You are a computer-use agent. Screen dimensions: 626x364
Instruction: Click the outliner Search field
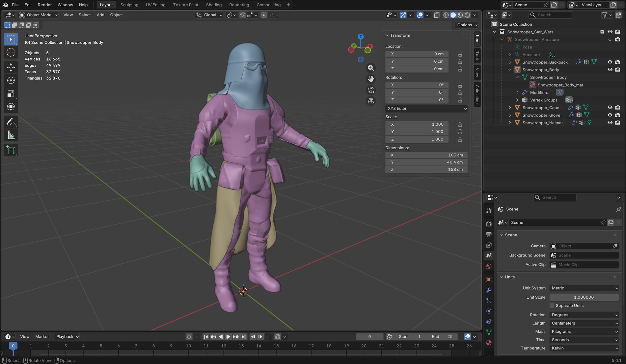[550, 15]
